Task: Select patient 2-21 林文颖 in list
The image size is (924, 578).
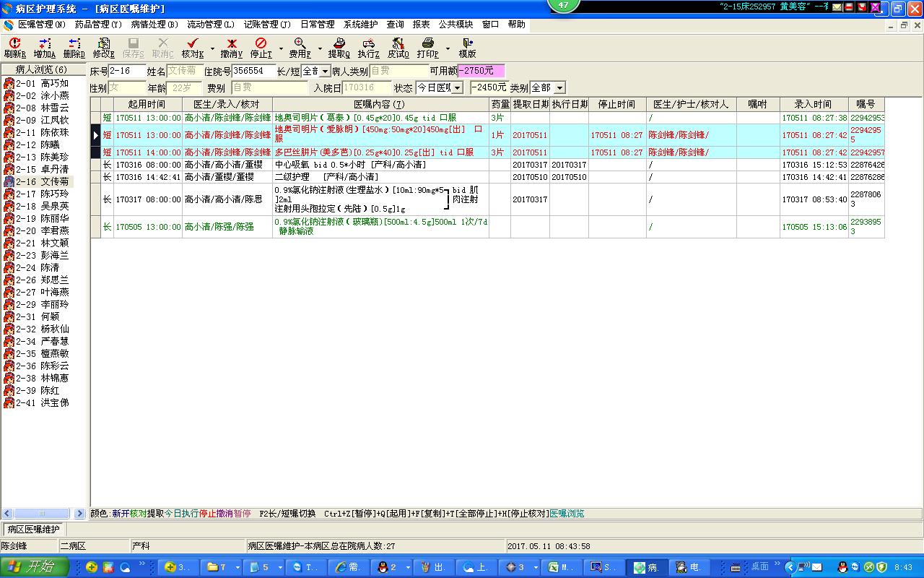Action: (43, 243)
